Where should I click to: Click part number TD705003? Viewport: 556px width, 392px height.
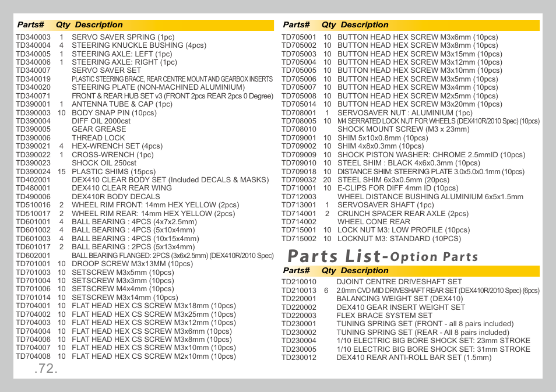299,54
